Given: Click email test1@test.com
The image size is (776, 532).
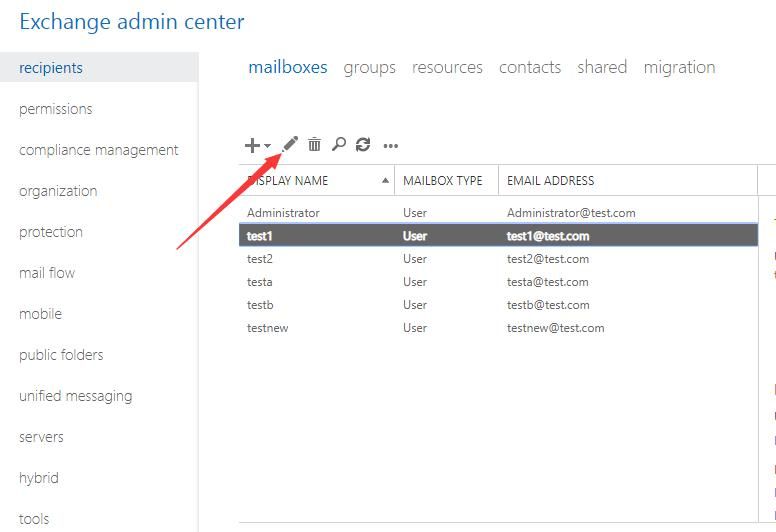Looking at the screenshot, I should (548, 236).
